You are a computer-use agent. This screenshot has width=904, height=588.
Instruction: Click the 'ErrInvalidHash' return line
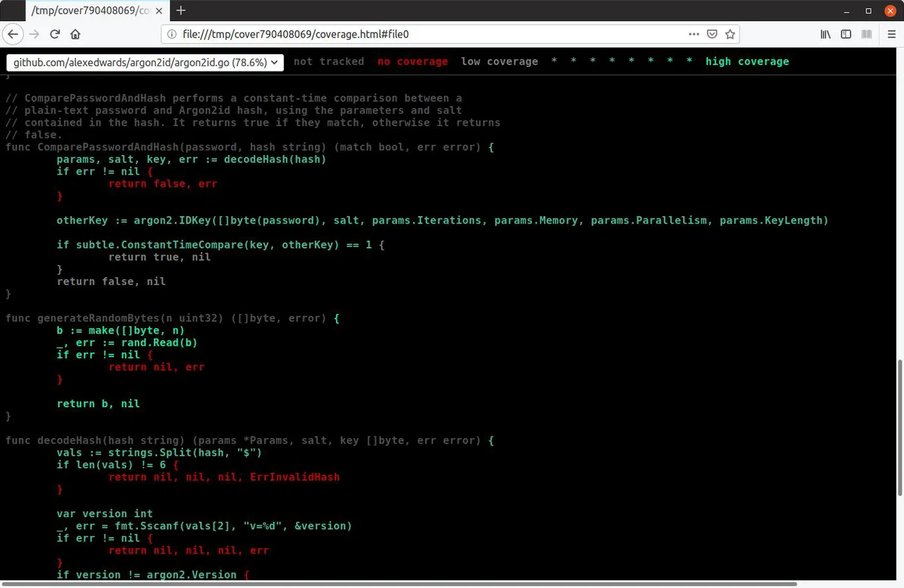click(224, 477)
